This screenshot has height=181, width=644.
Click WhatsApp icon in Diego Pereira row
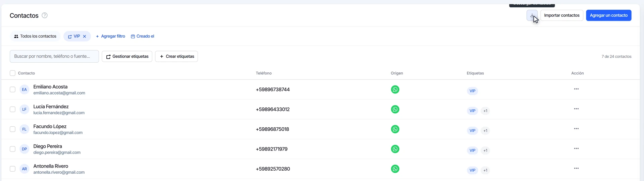(x=395, y=149)
